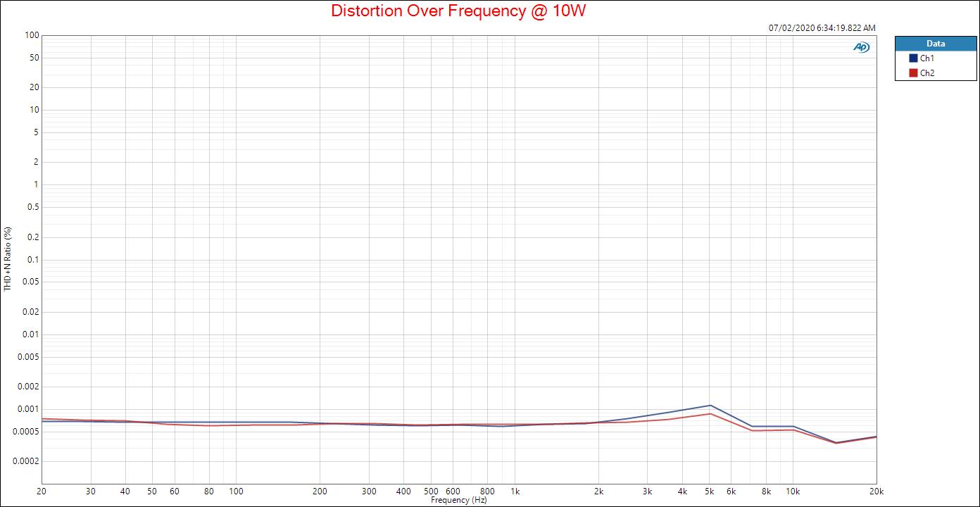Click the Ch1 trace peak at 5k
The image size is (980, 507).
(x=710, y=406)
